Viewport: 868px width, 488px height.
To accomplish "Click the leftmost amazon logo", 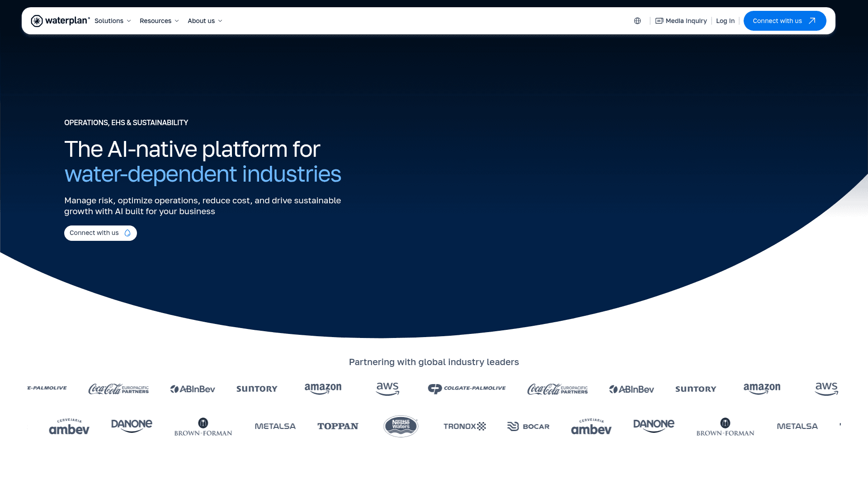I will 323,389.
